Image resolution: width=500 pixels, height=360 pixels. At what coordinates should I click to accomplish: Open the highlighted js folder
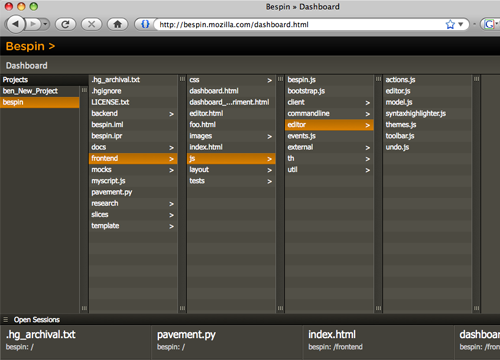pyautogui.click(x=231, y=159)
